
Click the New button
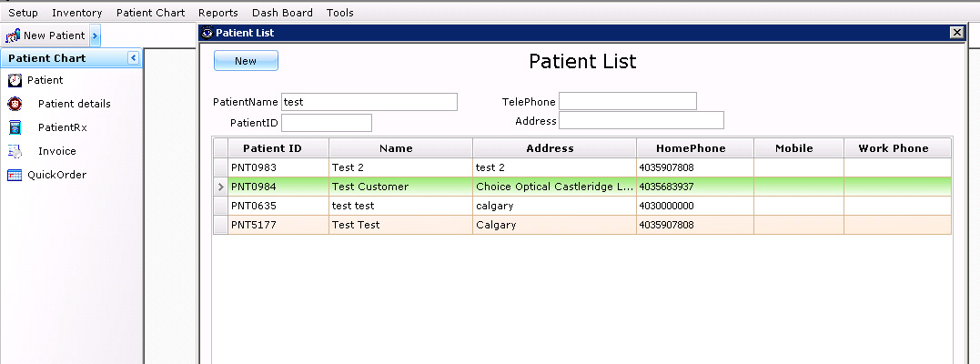tap(246, 61)
